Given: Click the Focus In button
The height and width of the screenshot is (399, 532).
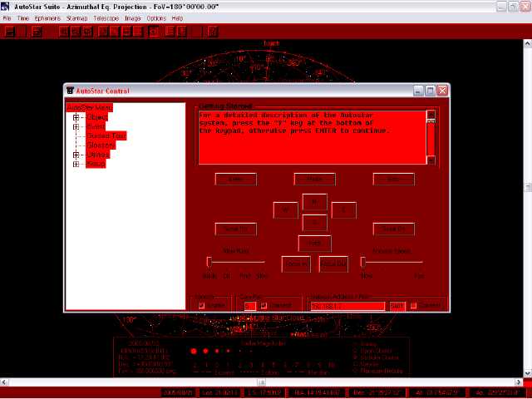Looking at the screenshot, I should [x=296, y=264].
